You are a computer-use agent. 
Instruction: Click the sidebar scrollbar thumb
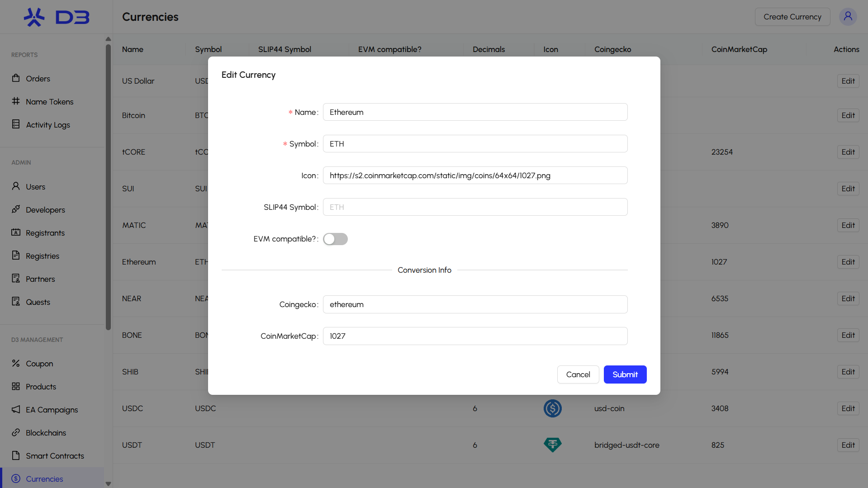[108, 187]
